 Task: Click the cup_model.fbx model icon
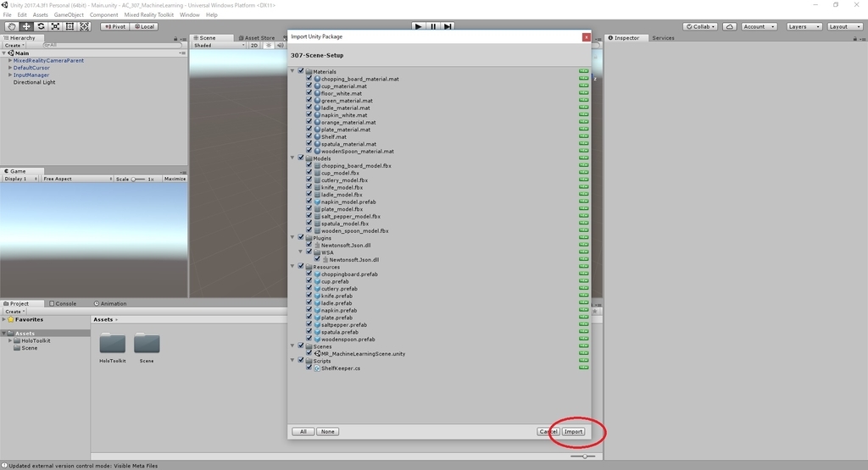pos(318,173)
